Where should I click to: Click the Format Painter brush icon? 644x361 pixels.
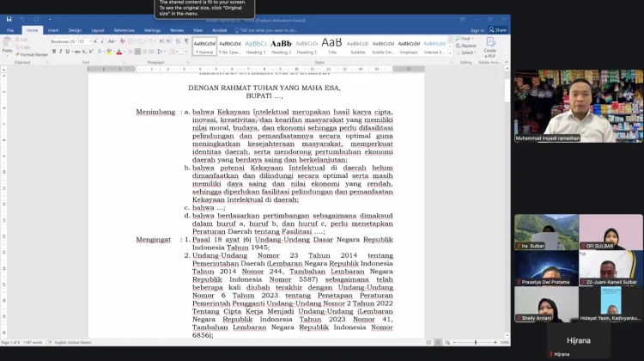coord(17,55)
